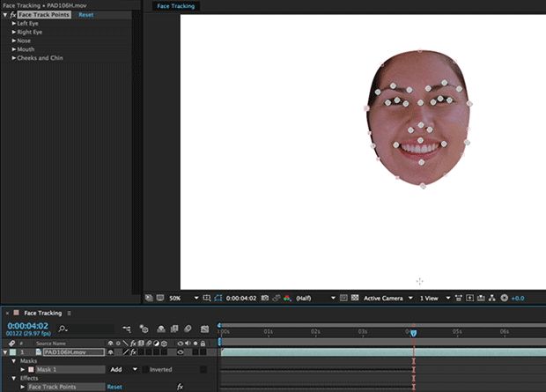Hide PAD106H.mov layer using the eye icon

[x=180, y=352]
